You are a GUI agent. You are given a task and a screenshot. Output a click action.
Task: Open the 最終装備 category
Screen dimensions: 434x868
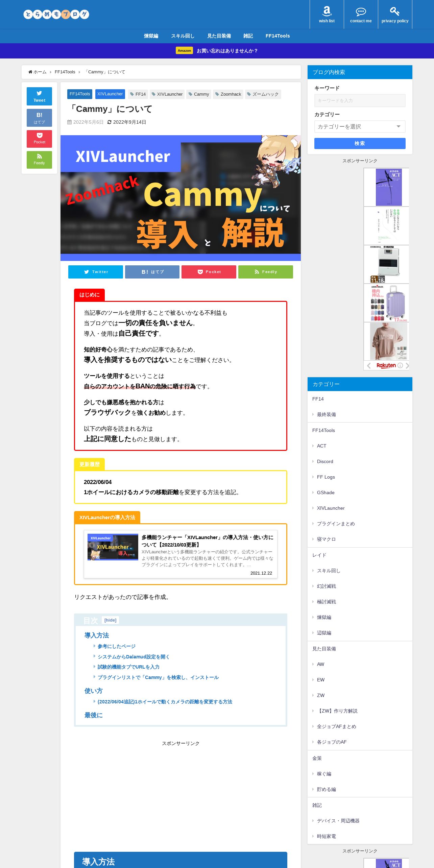(326, 414)
